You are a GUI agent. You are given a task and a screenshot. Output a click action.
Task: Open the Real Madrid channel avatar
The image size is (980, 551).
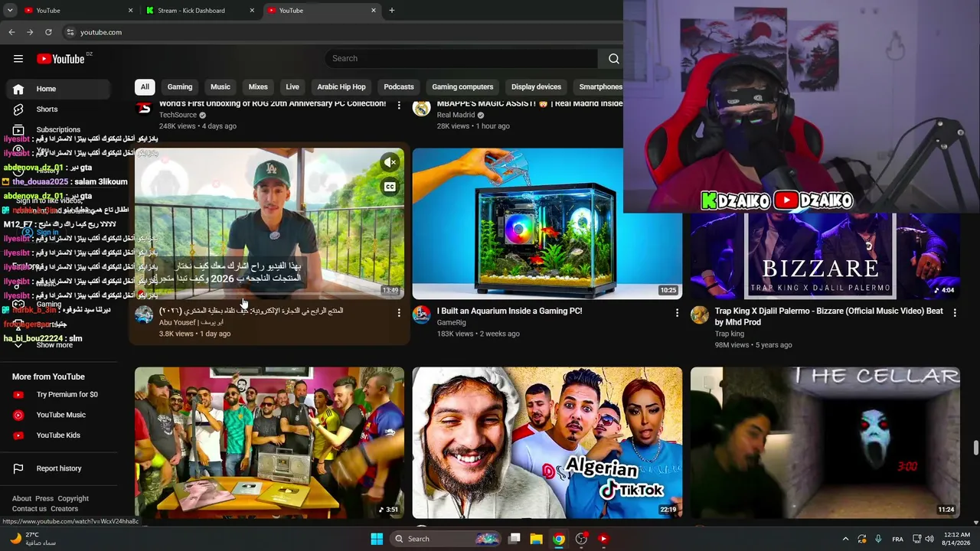click(422, 107)
